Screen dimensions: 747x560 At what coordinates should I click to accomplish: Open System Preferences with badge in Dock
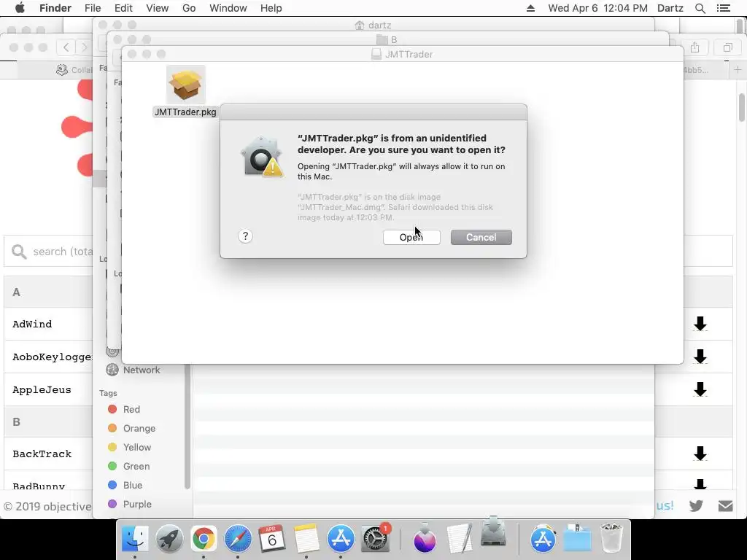click(x=376, y=539)
